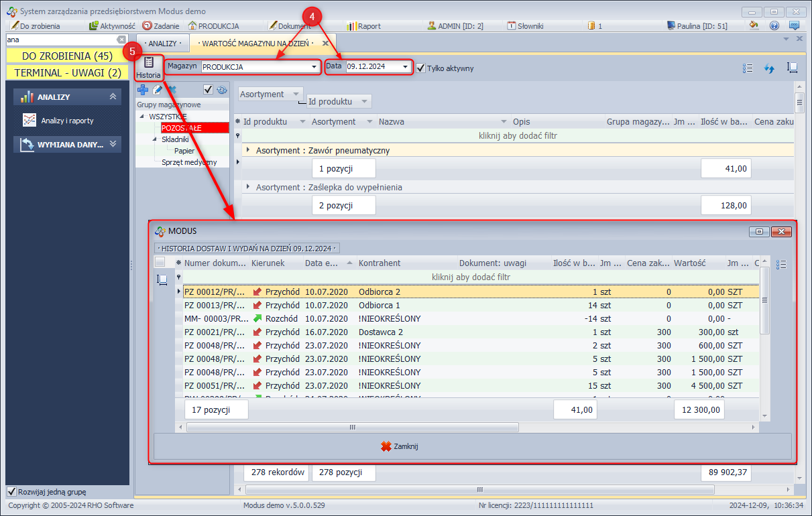Expand the Zawór pneumatyczny group row
This screenshot has height=516, width=812.
pos(248,150)
